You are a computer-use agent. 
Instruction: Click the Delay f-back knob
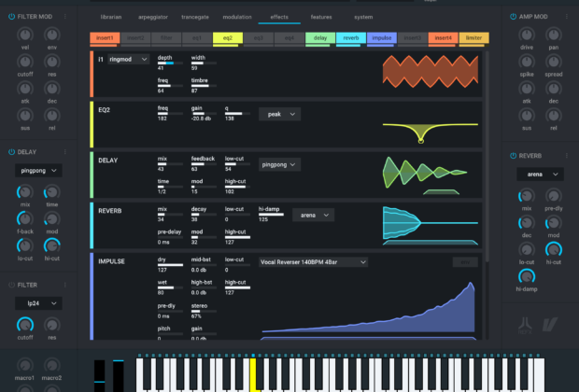pyautogui.click(x=25, y=219)
